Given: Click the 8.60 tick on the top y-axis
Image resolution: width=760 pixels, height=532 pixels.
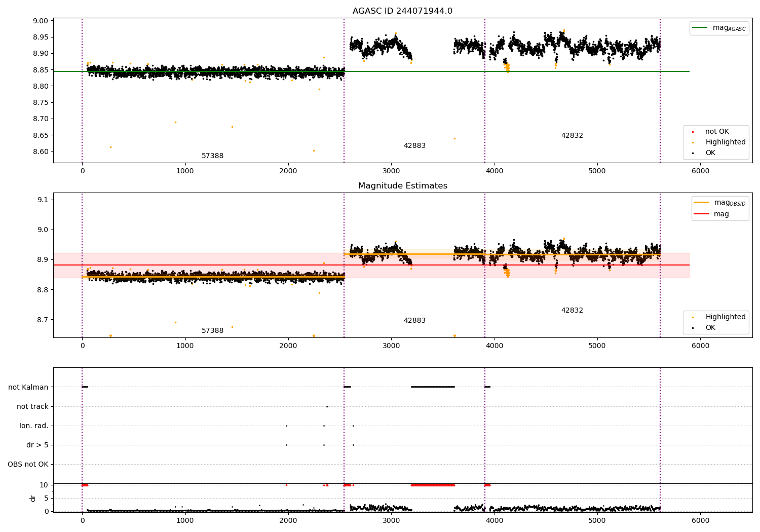Looking at the screenshot, I should (41, 152).
